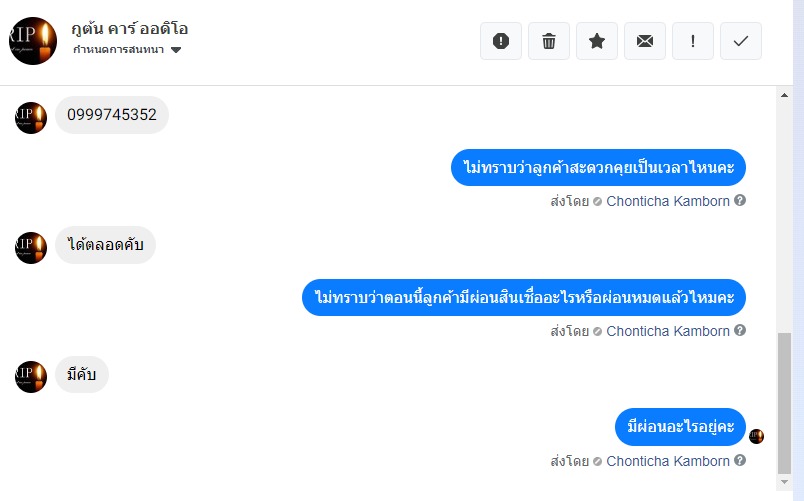
Task: Click the scrollbar down arrow
Action: pyautogui.click(x=784, y=482)
